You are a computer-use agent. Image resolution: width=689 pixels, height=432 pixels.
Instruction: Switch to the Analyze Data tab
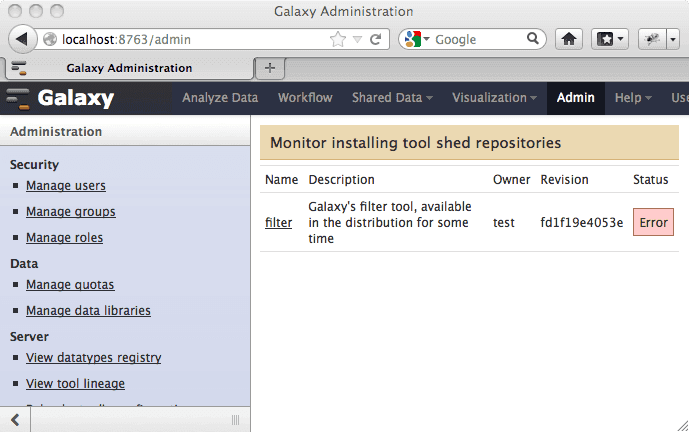pyautogui.click(x=220, y=98)
